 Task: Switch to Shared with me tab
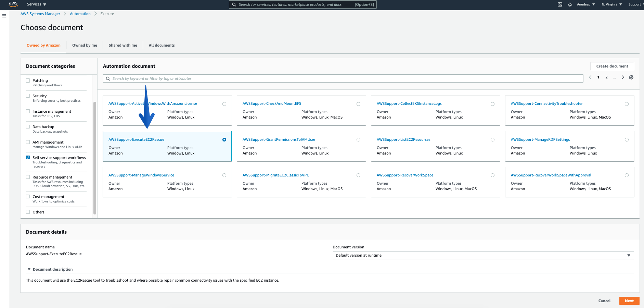[x=123, y=45]
